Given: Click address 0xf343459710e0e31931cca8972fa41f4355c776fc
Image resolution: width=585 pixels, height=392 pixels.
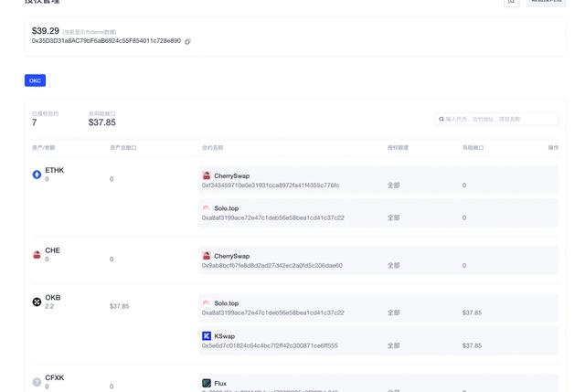Looking at the screenshot, I should coord(271,185).
